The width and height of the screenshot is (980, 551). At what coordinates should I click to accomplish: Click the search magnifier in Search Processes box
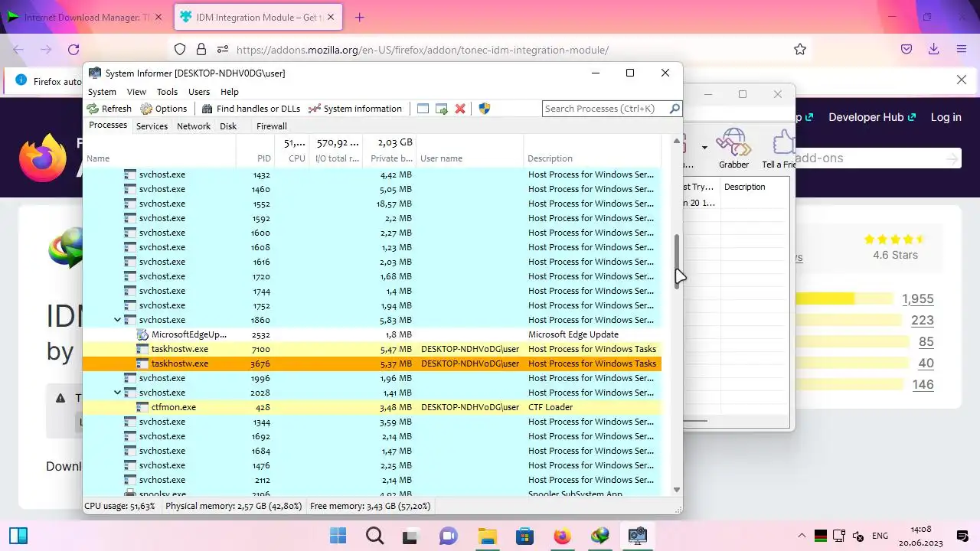(x=675, y=109)
